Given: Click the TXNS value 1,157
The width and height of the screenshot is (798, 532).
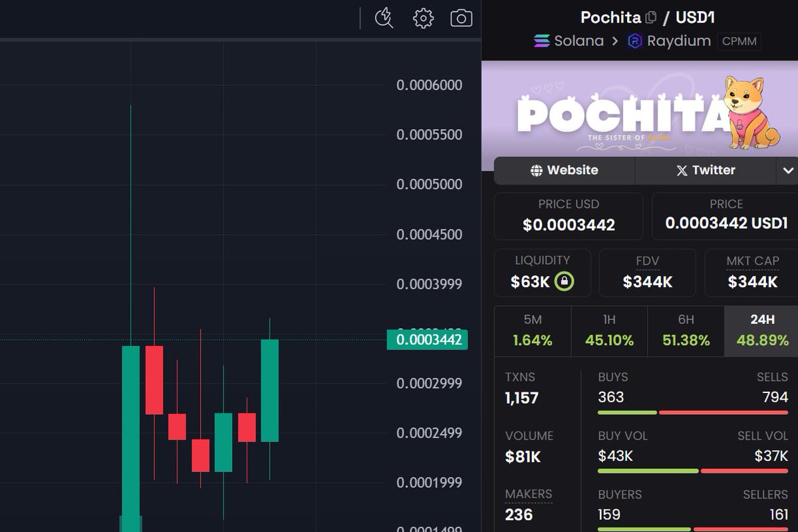Looking at the screenshot, I should 522,398.
